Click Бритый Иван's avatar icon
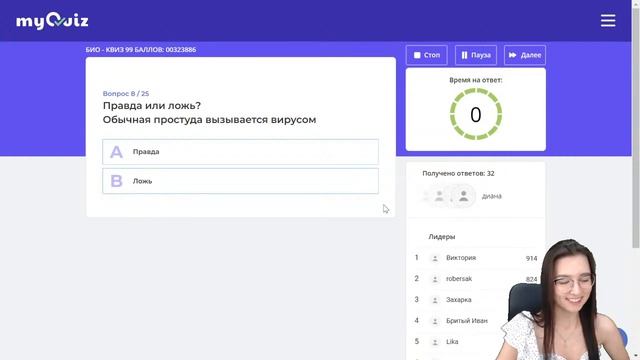The width and height of the screenshot is (640, 360). pyautogui.click(x=435, y=321)
